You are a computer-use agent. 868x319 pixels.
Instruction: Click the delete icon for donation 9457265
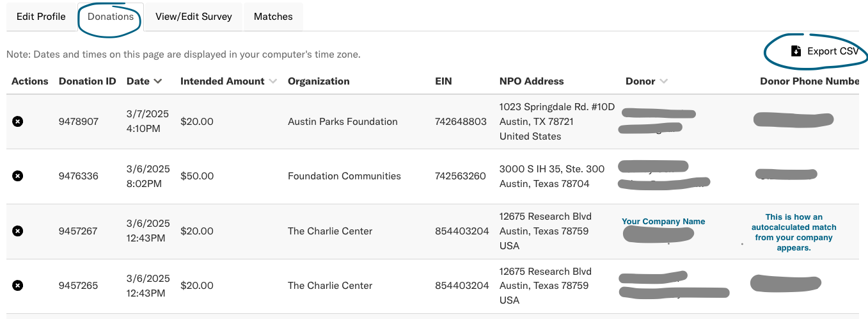18,286
